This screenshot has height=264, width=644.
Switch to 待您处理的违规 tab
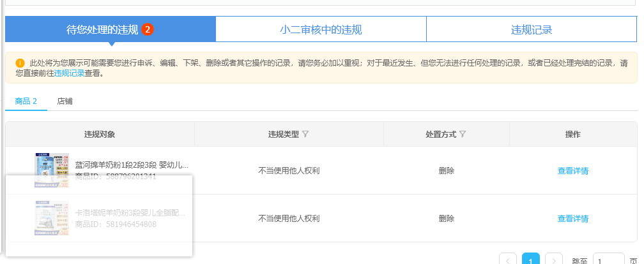pyautogui.click(x=110, y=29)
